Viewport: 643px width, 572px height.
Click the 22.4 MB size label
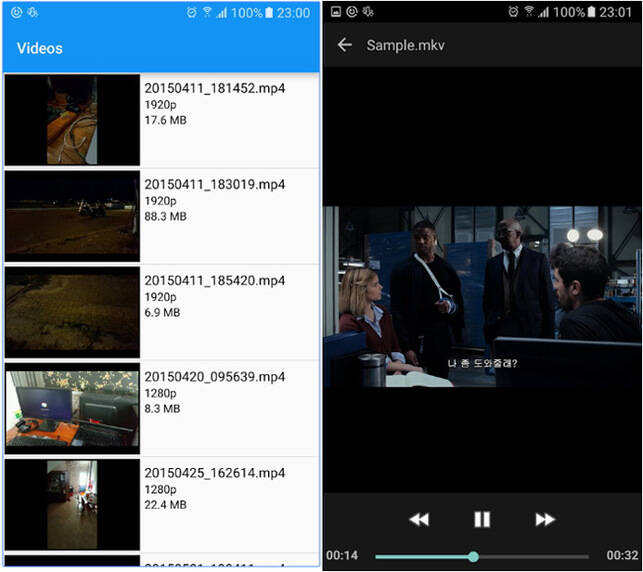(x=165, y=505)
